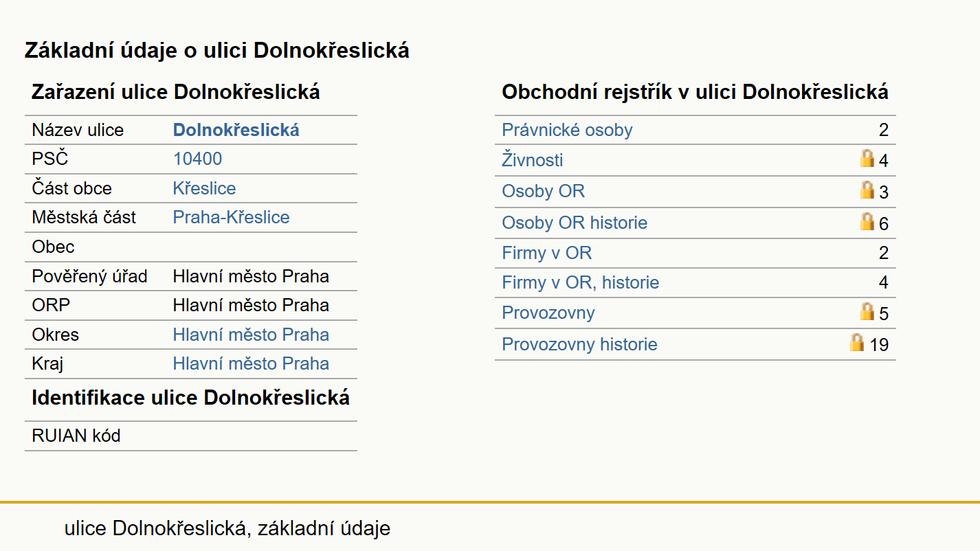Click the bold Dolnokřeslická street name link
This screenshot has width=980, height=551.
[236, 130]
